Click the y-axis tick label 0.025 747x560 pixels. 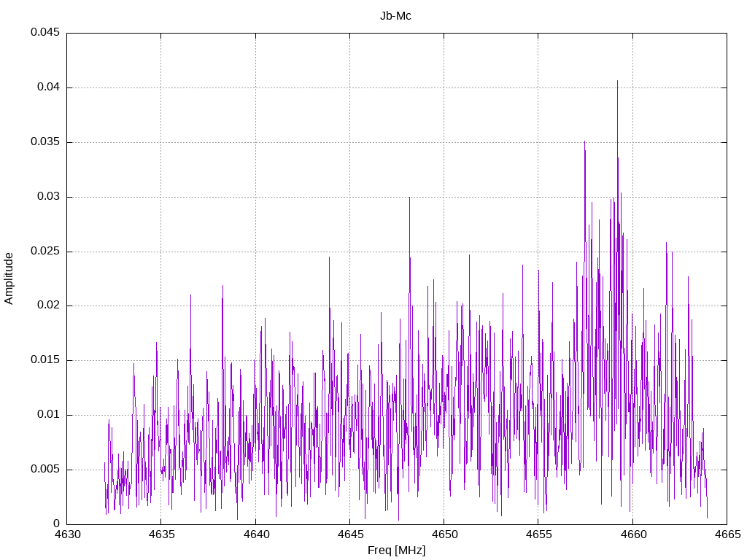click(45, 251)
